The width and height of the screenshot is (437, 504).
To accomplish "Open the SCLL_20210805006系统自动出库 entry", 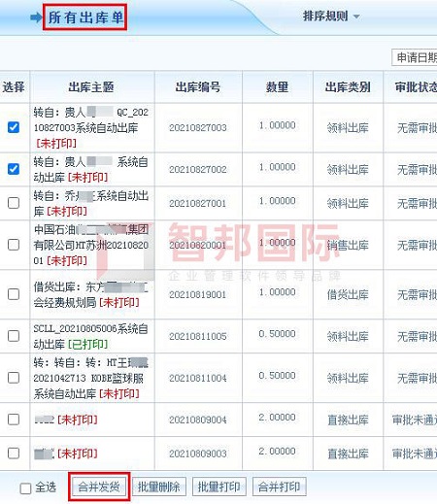I will click(90, 336).
